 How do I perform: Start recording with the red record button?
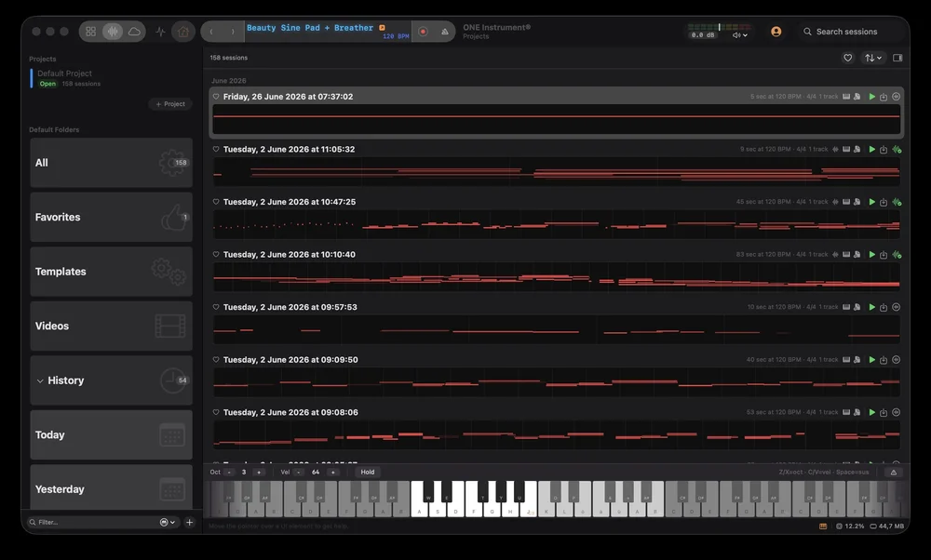click(423, 32)
